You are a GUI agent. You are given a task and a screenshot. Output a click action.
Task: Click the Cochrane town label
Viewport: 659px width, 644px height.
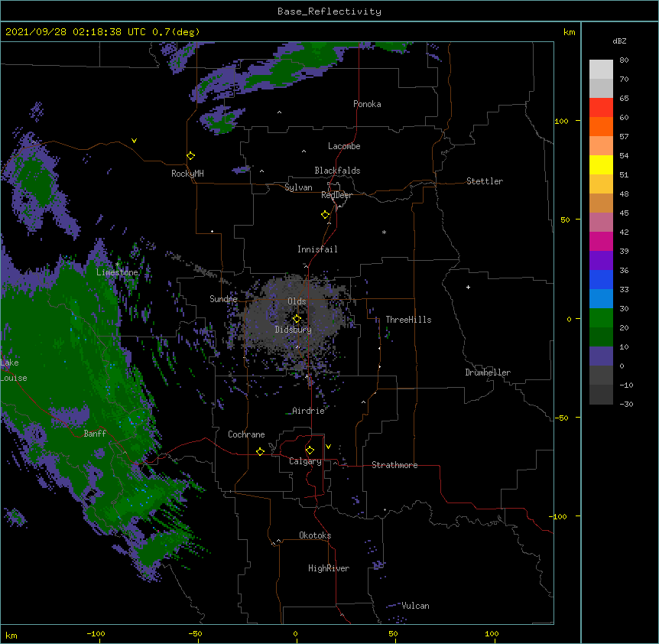pos(246,434)
